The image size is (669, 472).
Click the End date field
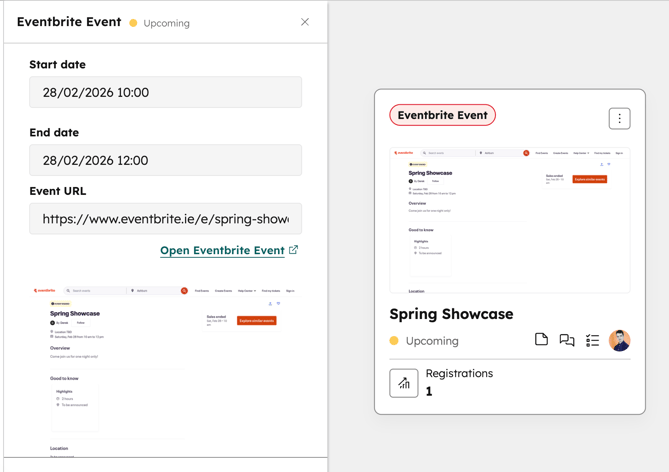coord(165,160)
